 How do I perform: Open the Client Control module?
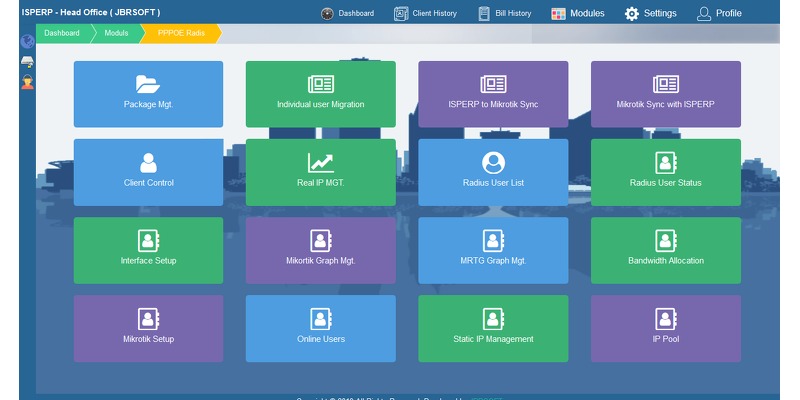[148, 172]
